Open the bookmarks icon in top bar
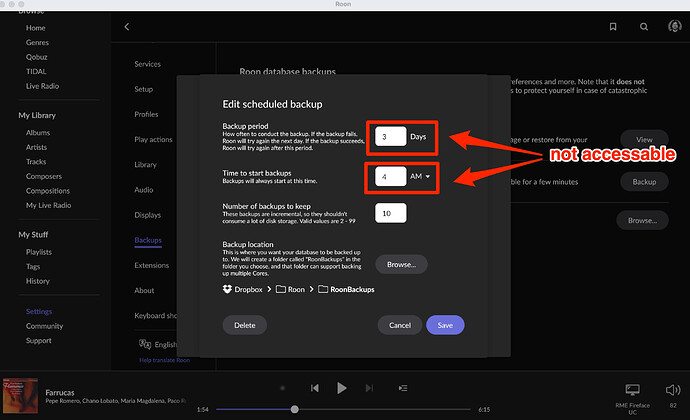Viewport: 690px width, 420px height. pyautogui.click(x=613, y=27)
